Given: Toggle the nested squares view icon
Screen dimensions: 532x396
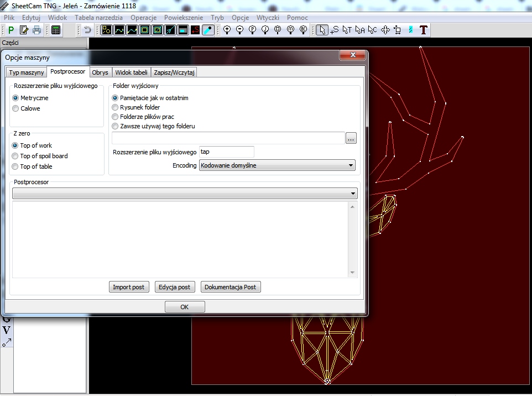Looking at the screenshot, I should (x=145, y=30).
